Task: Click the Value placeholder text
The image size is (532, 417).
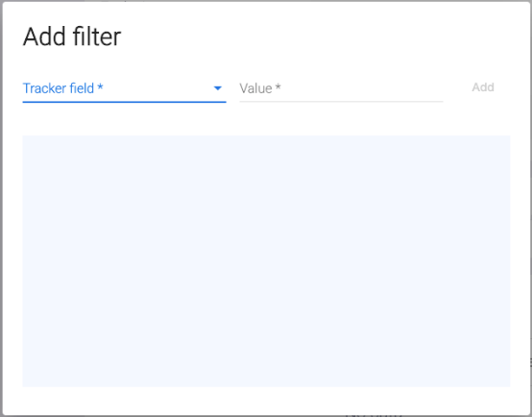Action: pos(255,88)
